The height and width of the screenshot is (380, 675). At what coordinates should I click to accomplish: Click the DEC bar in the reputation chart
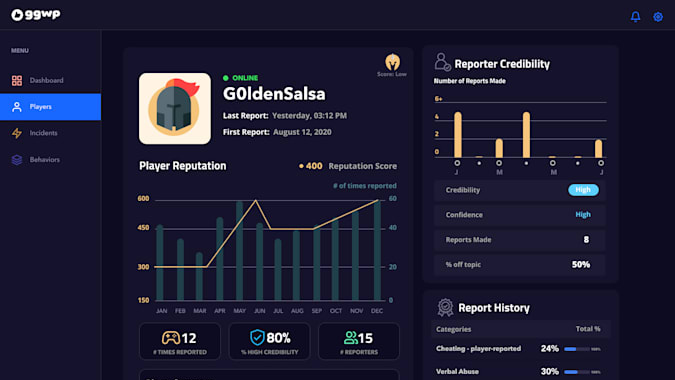pyautogui.click(x=377, y=250)
